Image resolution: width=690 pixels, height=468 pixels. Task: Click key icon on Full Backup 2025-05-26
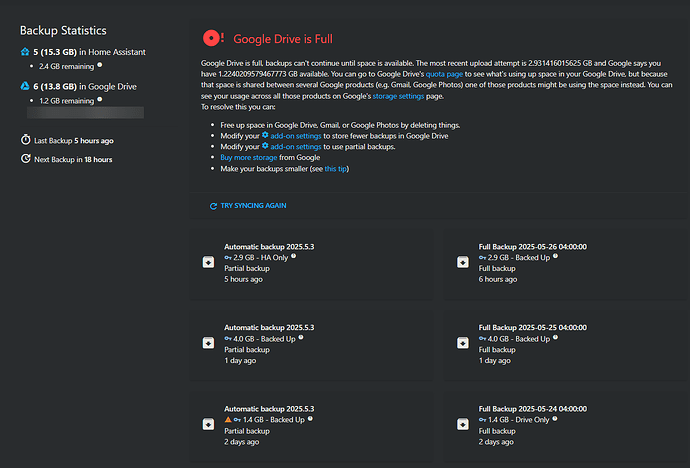coord(482,258)
